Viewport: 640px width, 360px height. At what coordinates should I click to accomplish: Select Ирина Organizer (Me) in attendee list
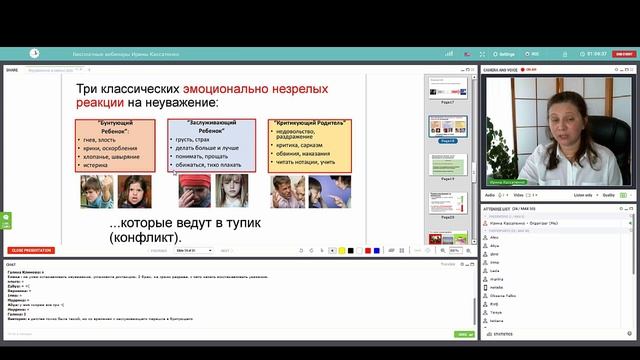524,223
